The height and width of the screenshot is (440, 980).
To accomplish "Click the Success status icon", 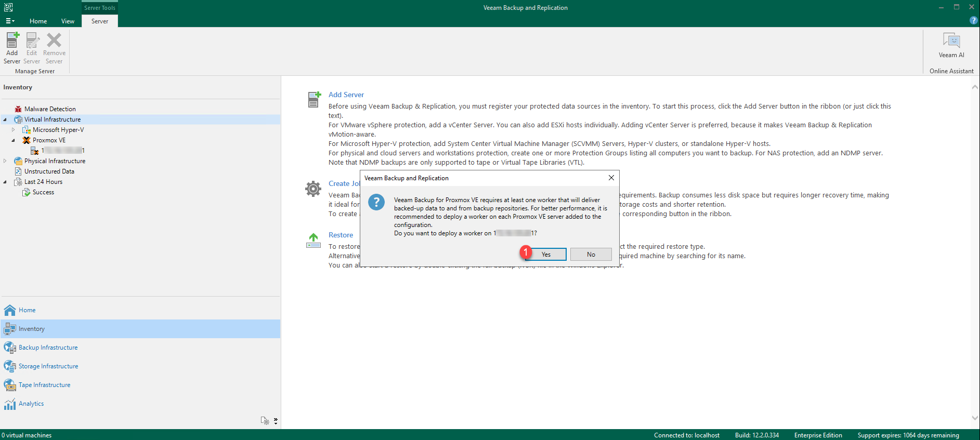I will (27, 192).
